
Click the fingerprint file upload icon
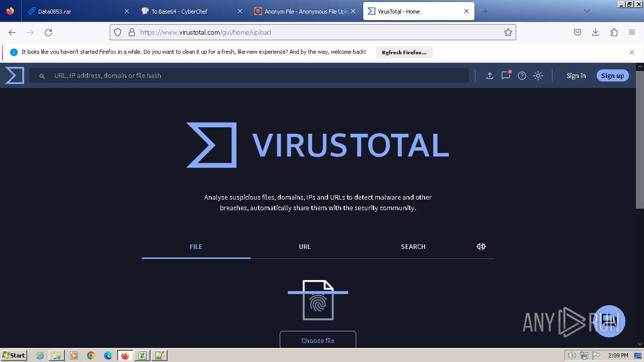(318, 300)
